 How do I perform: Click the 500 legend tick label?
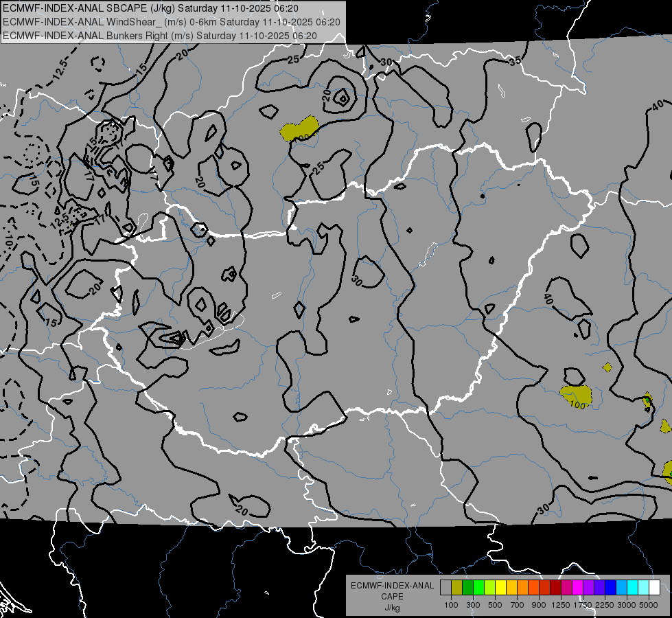pyautogui.click(x=495, y=605)
